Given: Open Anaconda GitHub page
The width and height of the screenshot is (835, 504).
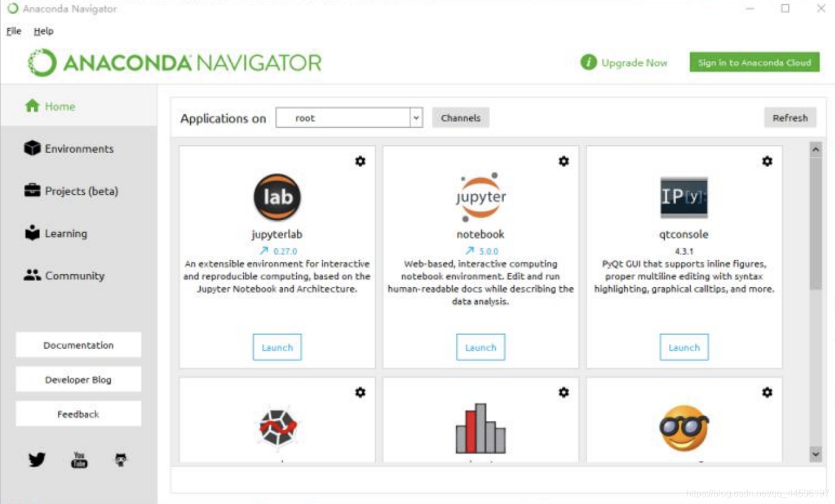Looking at the screenshot, I should tap(121, 460).
